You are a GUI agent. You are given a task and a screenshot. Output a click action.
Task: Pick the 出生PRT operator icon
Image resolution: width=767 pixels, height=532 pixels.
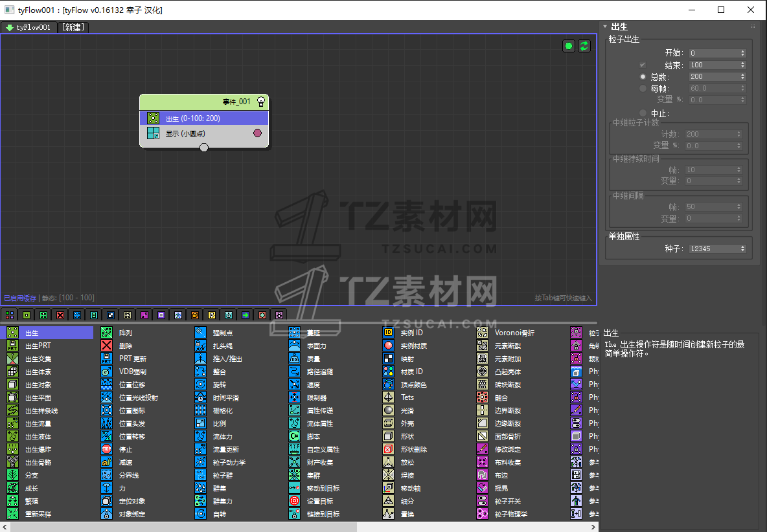click(12, 346)
